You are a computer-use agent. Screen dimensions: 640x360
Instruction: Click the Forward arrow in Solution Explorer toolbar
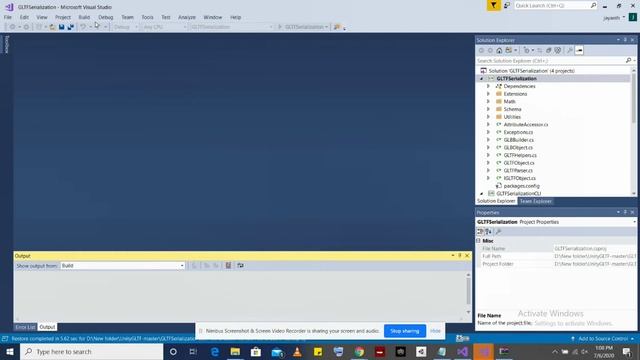click(490, 51)
